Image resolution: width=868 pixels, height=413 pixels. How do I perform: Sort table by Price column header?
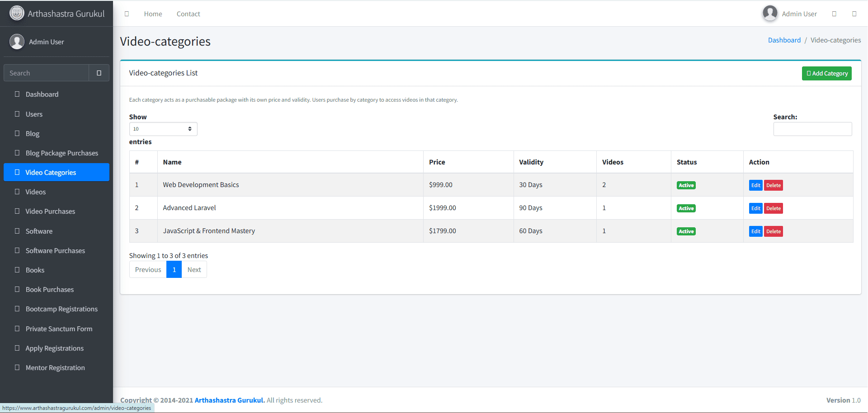(x=468, y=162)
